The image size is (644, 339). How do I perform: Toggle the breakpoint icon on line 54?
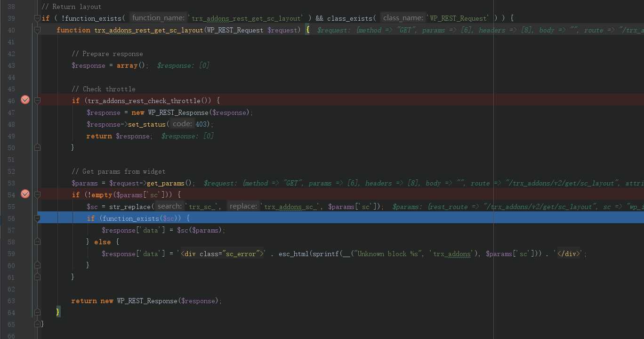click(x=25, y=194)
